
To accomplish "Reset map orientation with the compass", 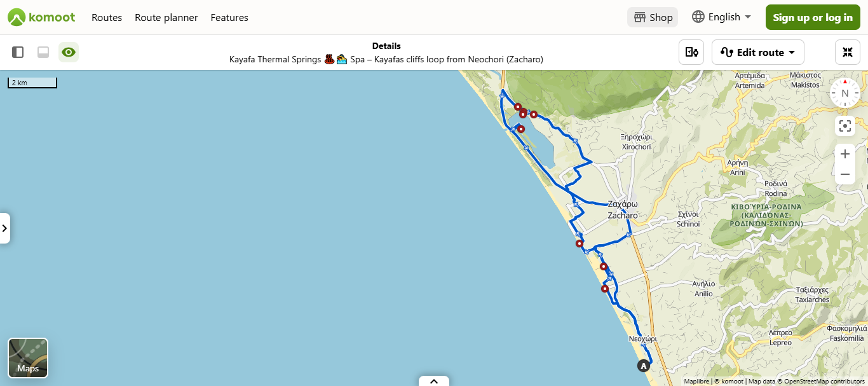I will point(845,93).
